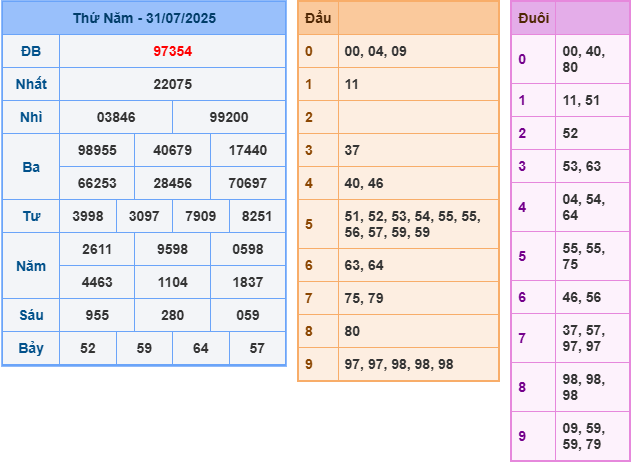Select the Nhất row label
This screenshot has height=466, width=636.
click(31, 84)
